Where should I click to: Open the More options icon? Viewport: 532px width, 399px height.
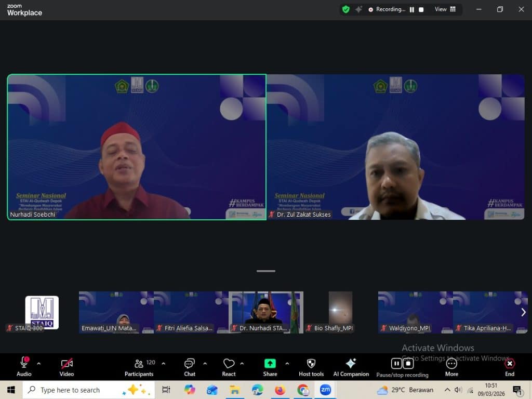click(451, 364)
